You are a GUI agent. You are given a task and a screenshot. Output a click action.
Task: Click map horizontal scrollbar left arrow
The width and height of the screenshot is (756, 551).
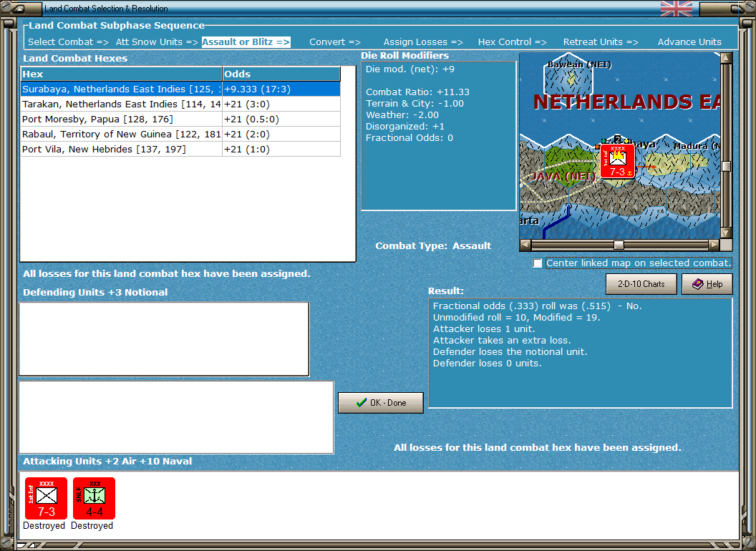point(525,245)
